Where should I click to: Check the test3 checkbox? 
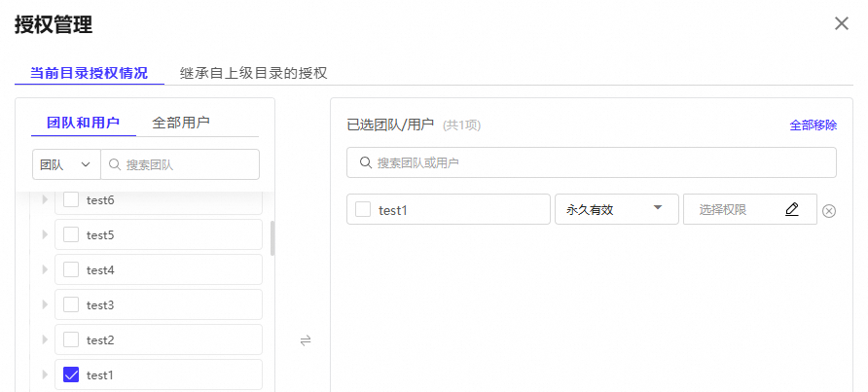coord(71,304)
